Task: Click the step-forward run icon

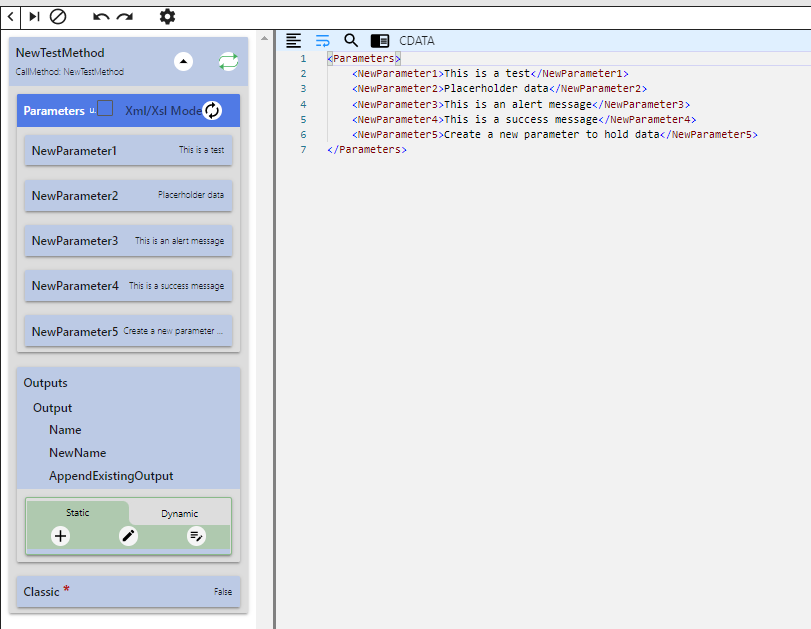Action: pyautogui.click(x=34, y=17)
